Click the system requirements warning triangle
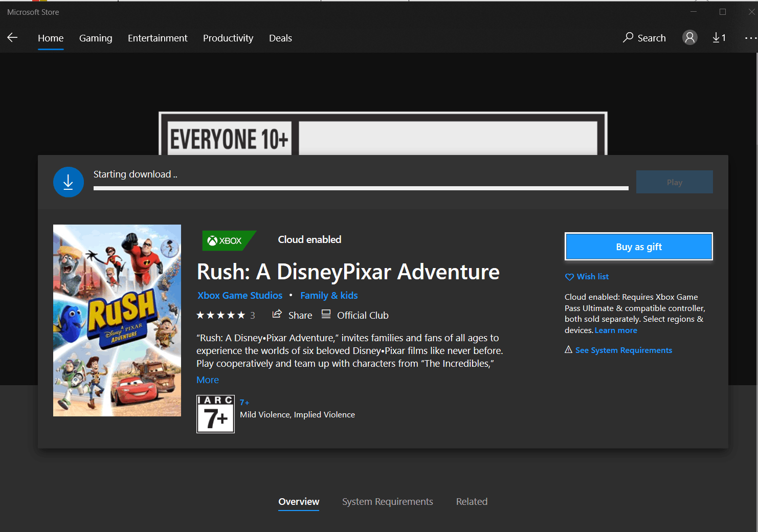The image size is (758, 532). click(x=568, y=349)
